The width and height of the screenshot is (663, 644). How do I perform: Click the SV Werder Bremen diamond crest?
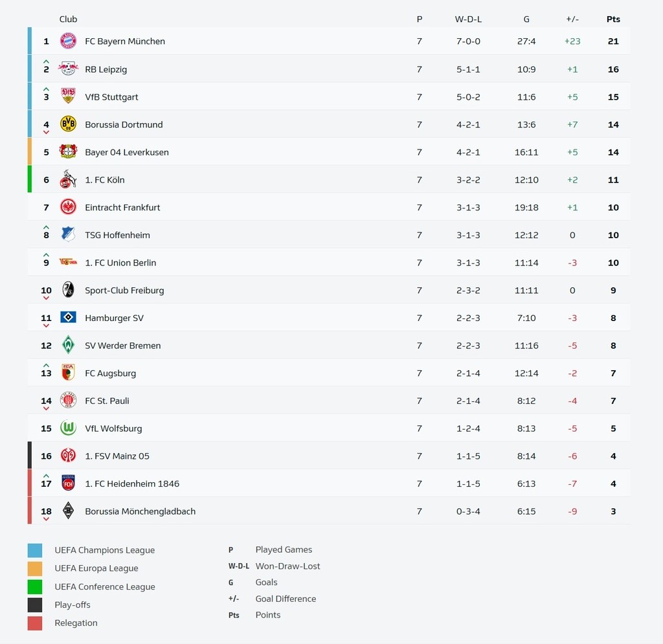point(68,346)
